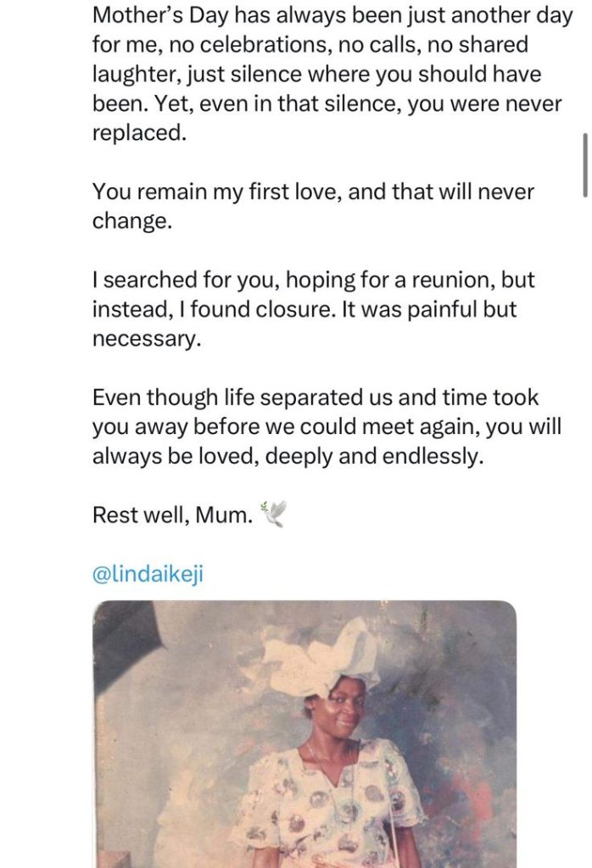The width and height of the screenshot is (592, 868).
Task: Open the @lindaikeji mention link
Action: [148, 574]
